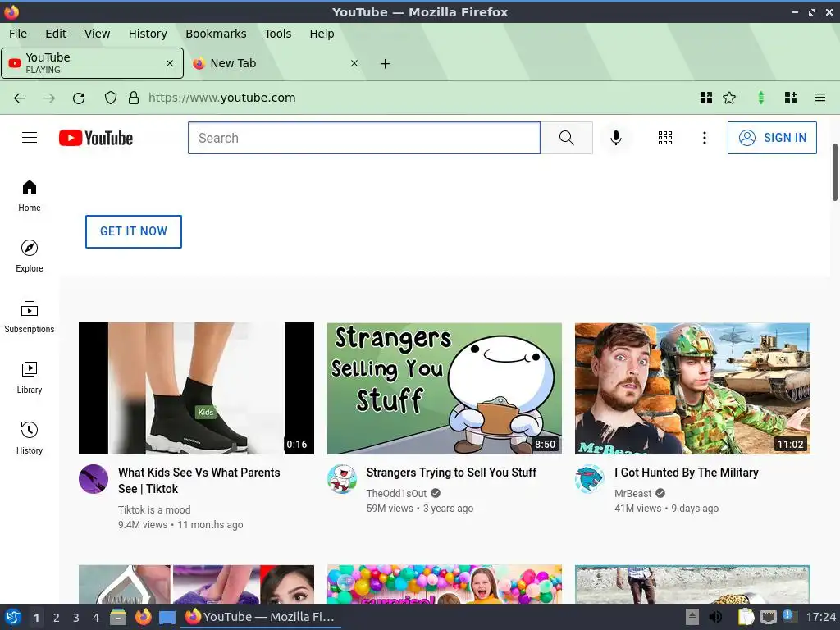The height and width of the screenshot is (630, 840).
Task: Switch to workspace 3 in taskbar
Action: pos(76,618)
